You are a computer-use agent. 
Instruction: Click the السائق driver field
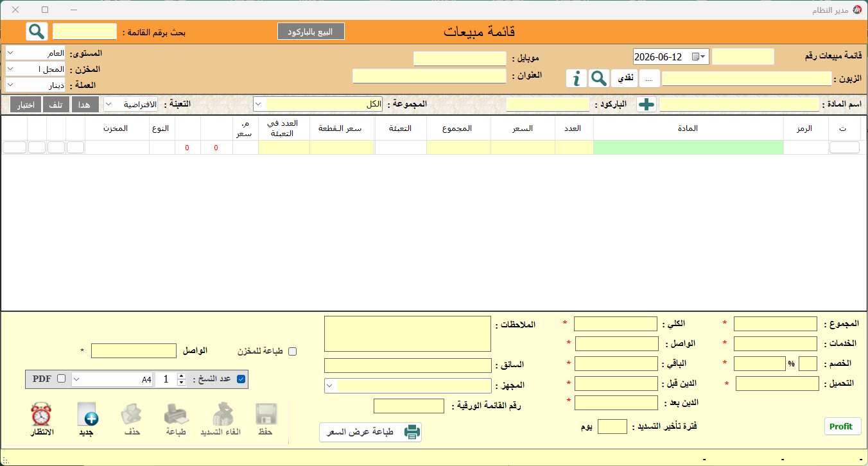(x=408, y=365)
